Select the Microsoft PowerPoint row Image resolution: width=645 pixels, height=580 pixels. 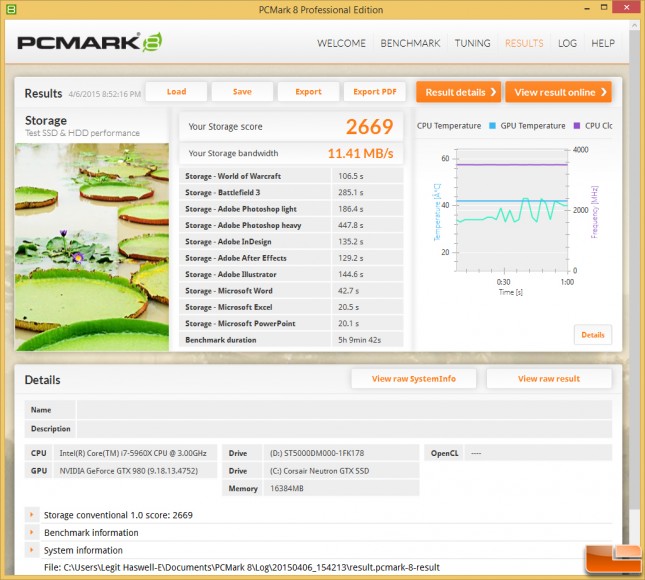pos(291,323)
